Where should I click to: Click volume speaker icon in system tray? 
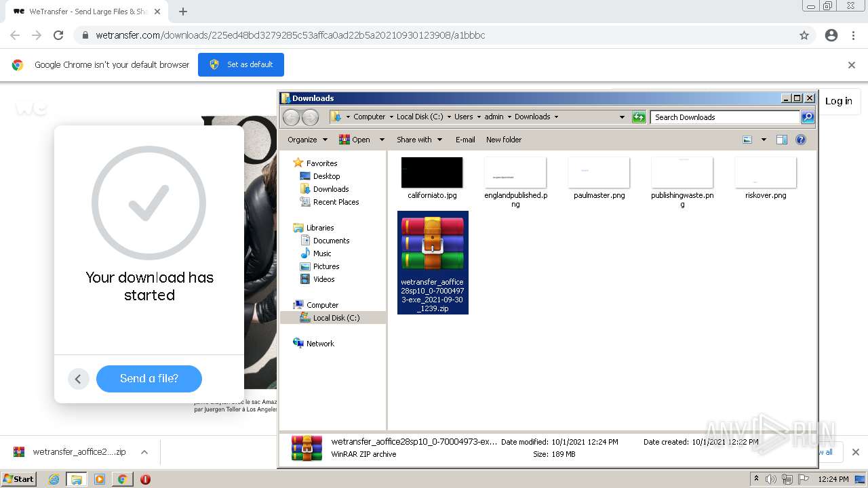coord(770,479)
